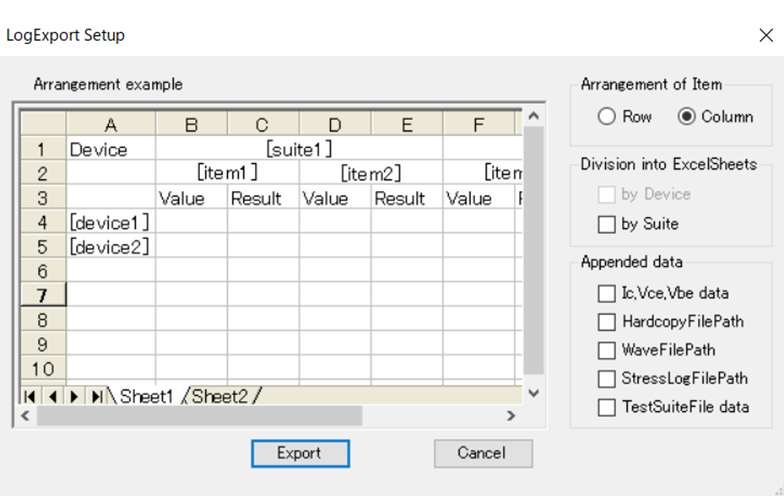Click horizontal scrollbar right arrow
Image resolution: width=784 pixels, height=496 pixels.
[x=510, y=416]
